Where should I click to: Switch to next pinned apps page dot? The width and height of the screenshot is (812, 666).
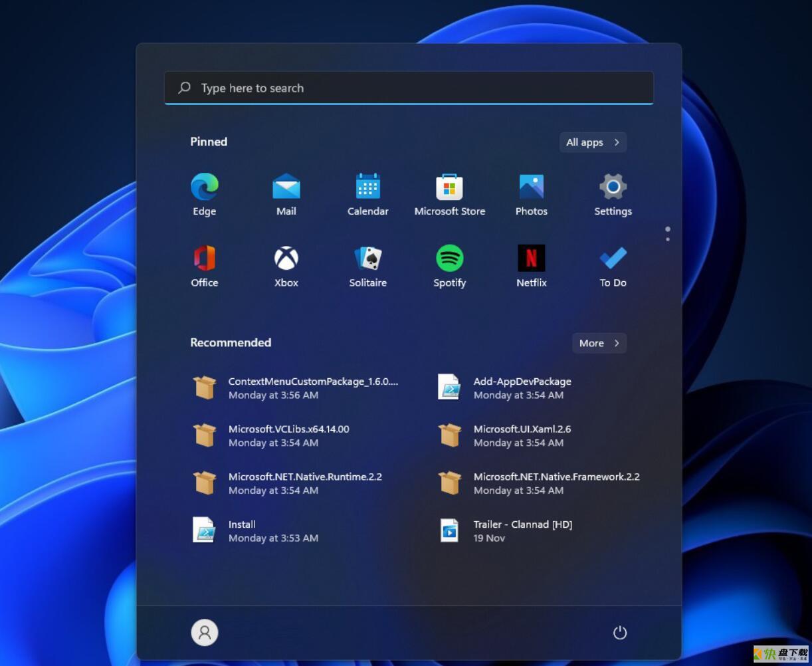(668, 239)
